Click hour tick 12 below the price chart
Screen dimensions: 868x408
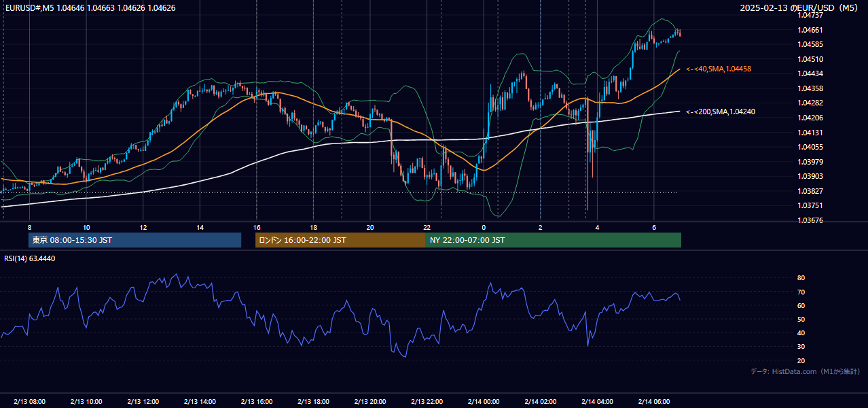(143, 228)
